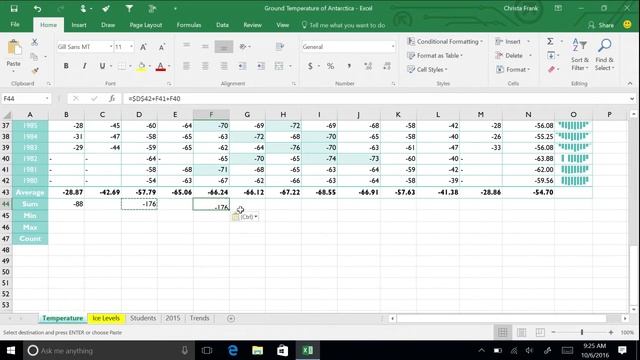Viewport: 640px width, 360px height.
Task: Apply percent style
Action: pos(330,66)
